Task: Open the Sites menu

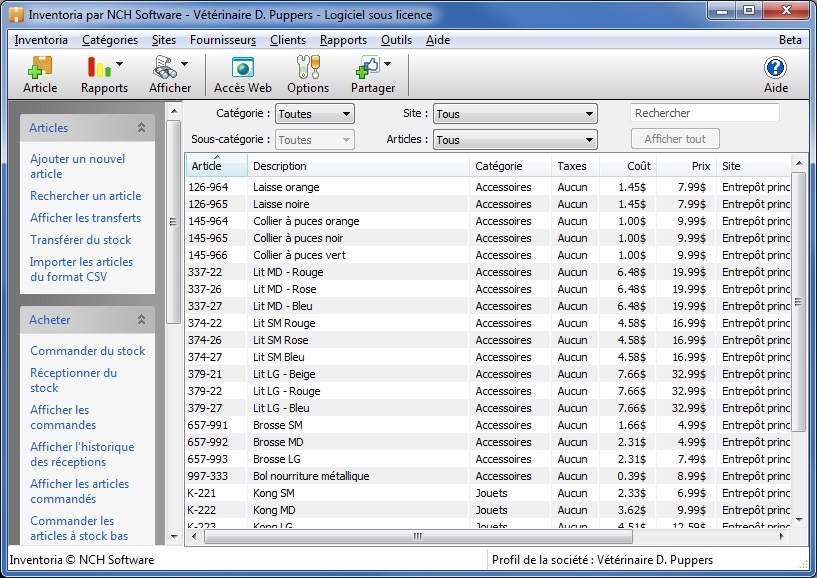Action: tap(164, 40)
